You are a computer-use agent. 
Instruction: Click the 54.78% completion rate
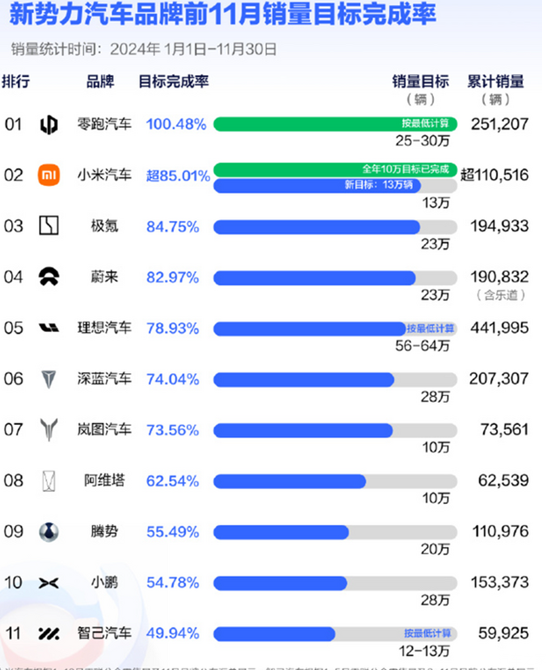click(173, 583)
